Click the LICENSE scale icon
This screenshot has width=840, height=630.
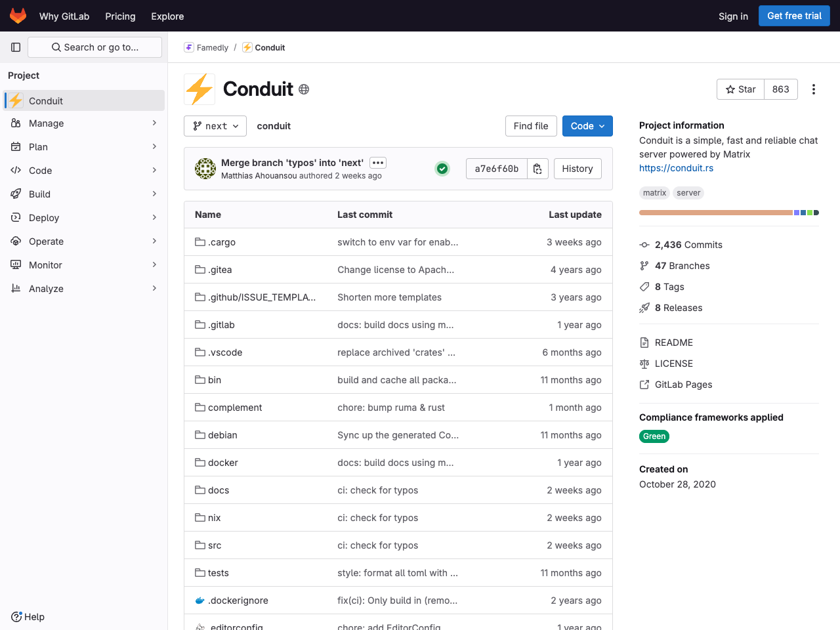(644, 364)
